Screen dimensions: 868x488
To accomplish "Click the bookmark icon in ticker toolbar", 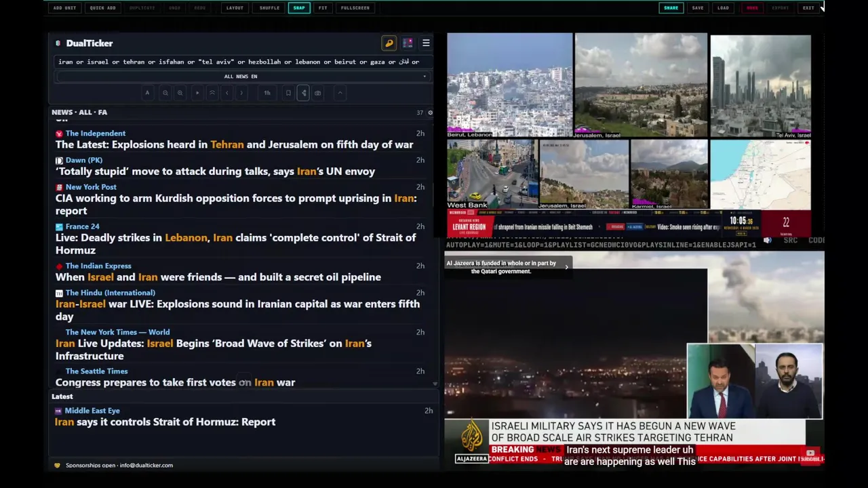I will click(x=288, y=93).
